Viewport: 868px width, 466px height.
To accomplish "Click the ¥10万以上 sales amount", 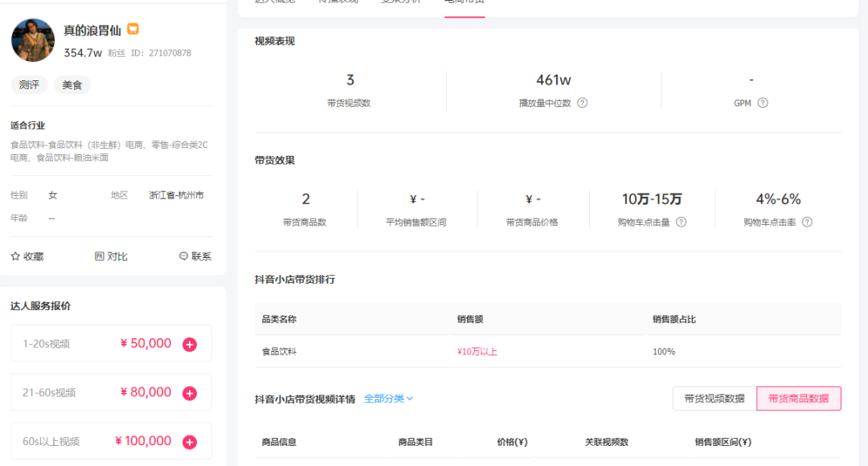I will click(x=477, y=351).
